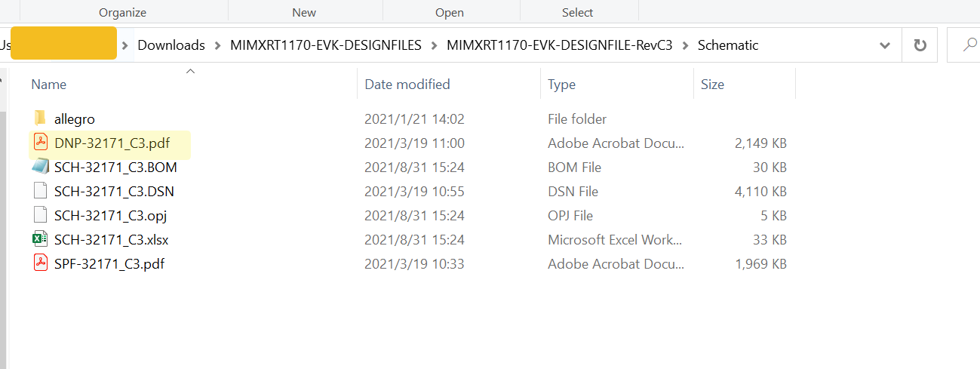Screen dimensions: 980x369
Task: Expand chevron after MIMXRT1170-EVK-DESIGNFILES breadcrumb
Action: [x=434, y=45]
